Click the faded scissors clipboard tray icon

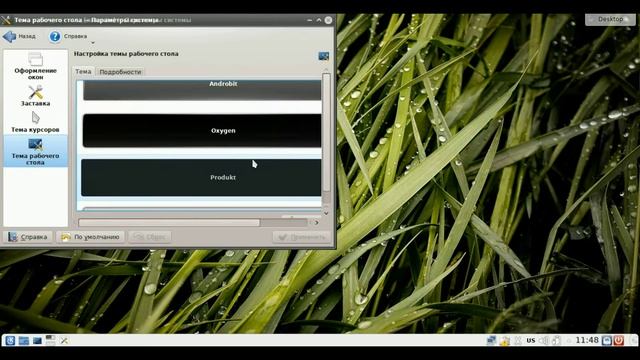518,340
